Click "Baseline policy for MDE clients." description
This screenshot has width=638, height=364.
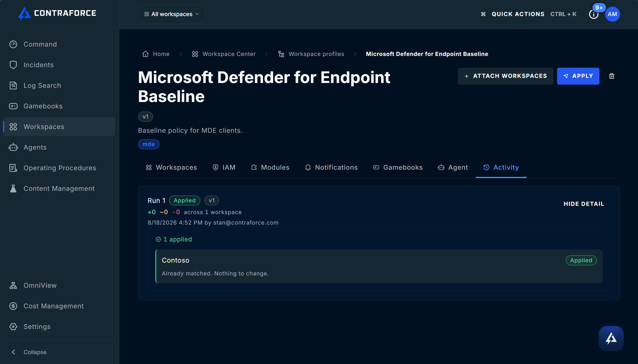pos(190,131)
